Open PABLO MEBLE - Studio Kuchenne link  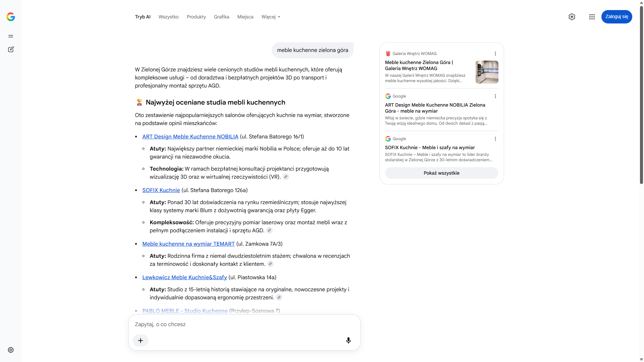(185, 311)
